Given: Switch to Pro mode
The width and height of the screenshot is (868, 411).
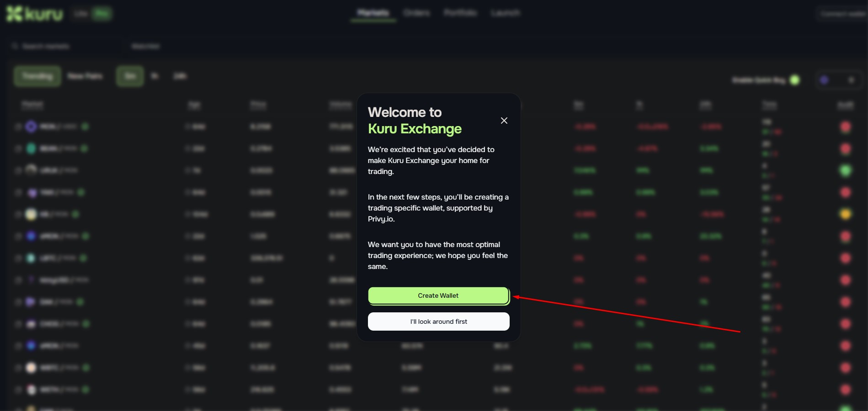Looking at the screenshot, I should pos(101,14).
